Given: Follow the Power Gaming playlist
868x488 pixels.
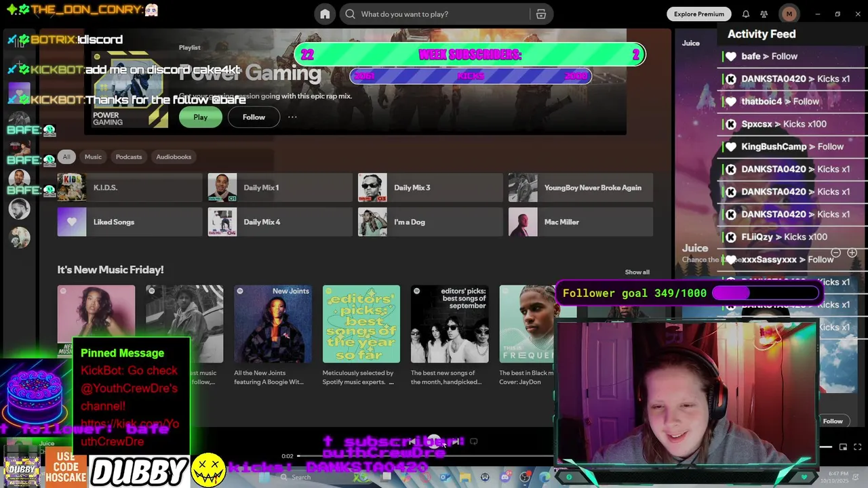Looking at the screenshot, I should coord(254,117).
